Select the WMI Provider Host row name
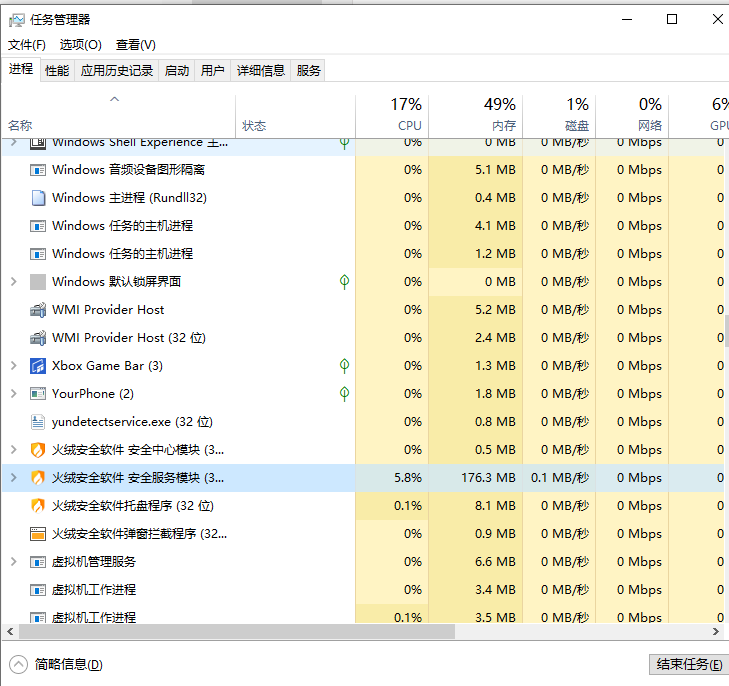 pyautogui.click(x=108, y=310)
